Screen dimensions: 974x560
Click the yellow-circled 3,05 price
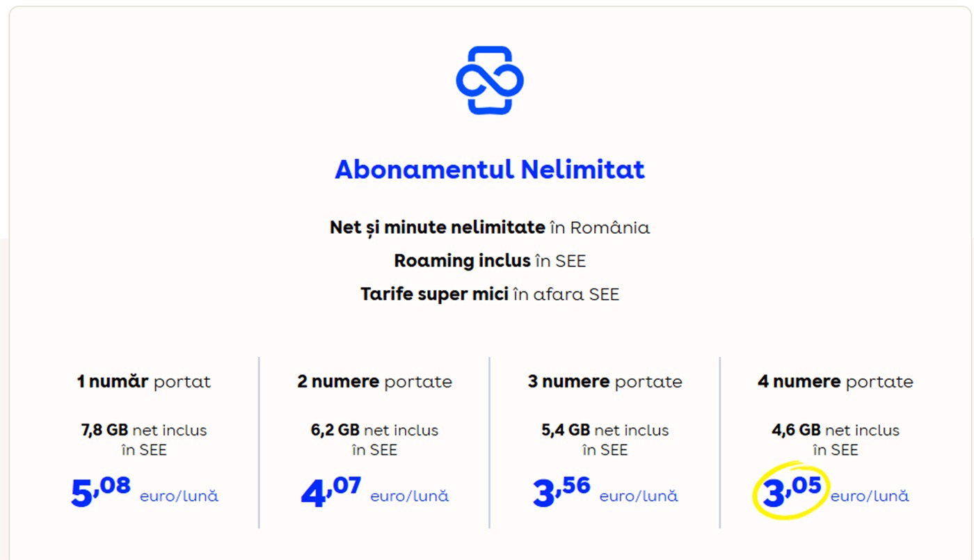(x=792, y=491)
